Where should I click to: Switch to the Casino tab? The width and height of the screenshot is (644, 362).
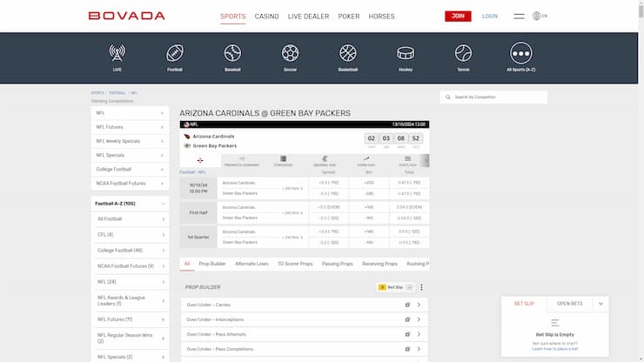pyautogui.click(x=266, y=17)
